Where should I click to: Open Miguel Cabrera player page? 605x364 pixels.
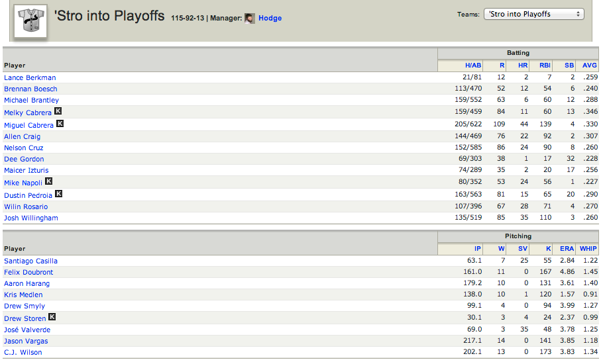tap(28, 125)
